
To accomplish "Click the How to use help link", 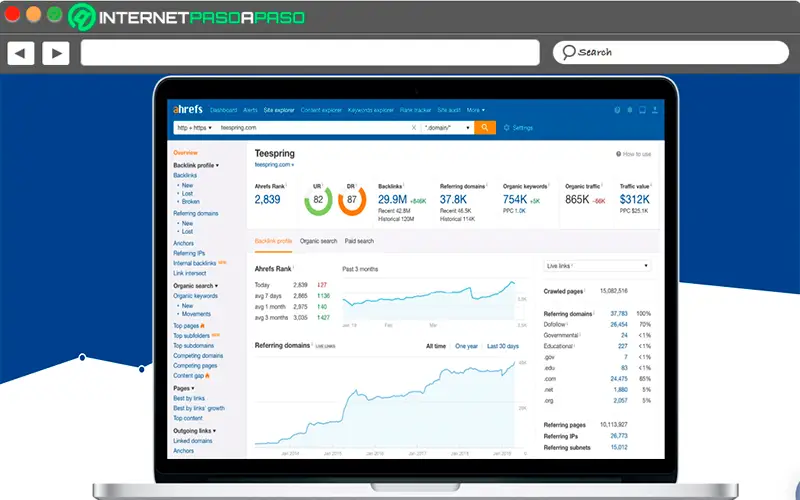I will click(634, 154).
